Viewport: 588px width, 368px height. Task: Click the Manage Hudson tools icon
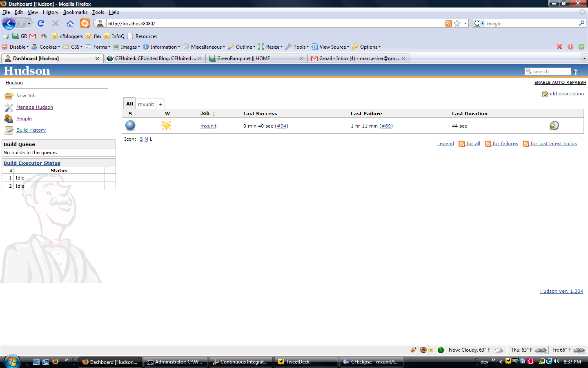pos(9,107)
